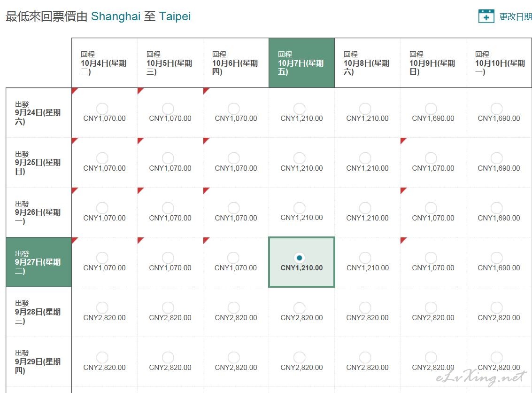
Task: Select fare for Sep 28 departure, Oct 5 return
Action: tap(168, 308)
